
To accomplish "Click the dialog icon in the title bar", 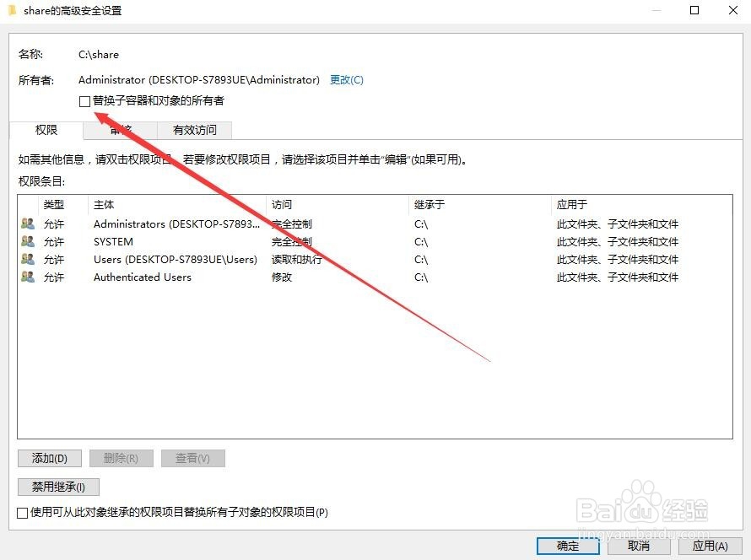I will coord(11,10).
